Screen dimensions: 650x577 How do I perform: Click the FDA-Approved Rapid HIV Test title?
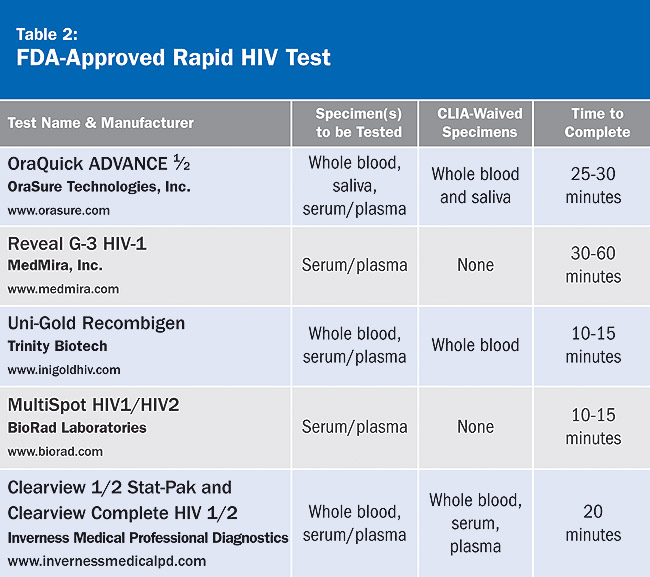pos(173,57)
